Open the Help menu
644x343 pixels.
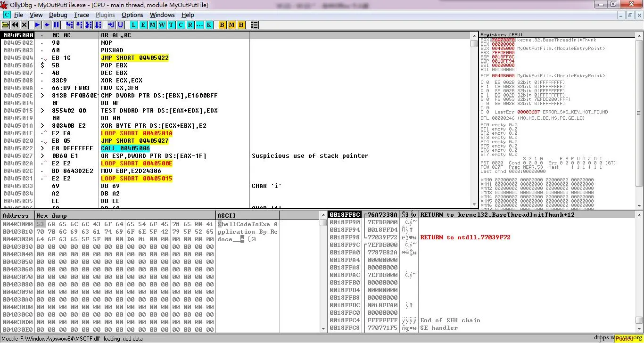tap(188, 15)
